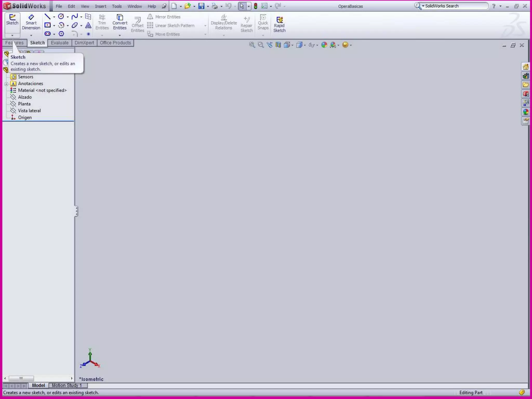Open the Rectangle tool dropdown arrow
This screenshot has height=399, width=532.
pos(54,25)
